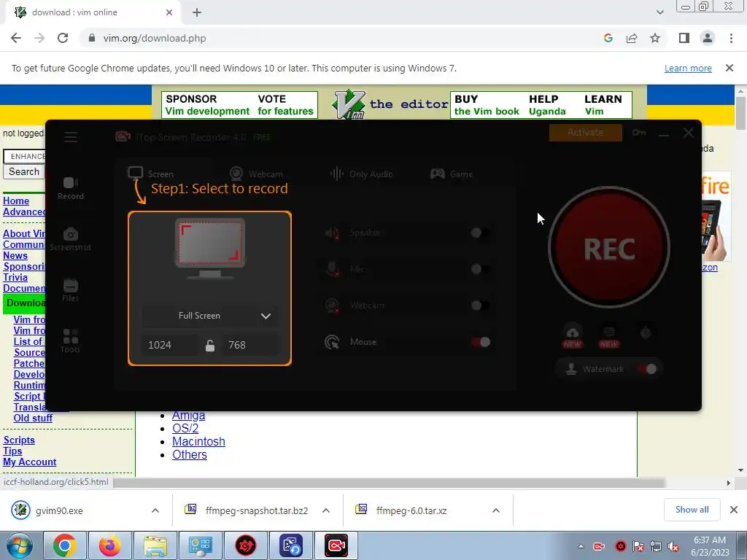The image size is (747, 560).
Task: Click the Search button on vim.org
Action: (24, 171)
